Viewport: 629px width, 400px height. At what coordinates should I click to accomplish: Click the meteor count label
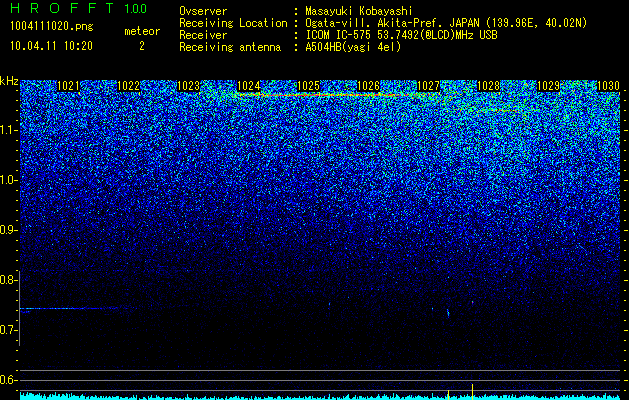(x=142, y=31)
